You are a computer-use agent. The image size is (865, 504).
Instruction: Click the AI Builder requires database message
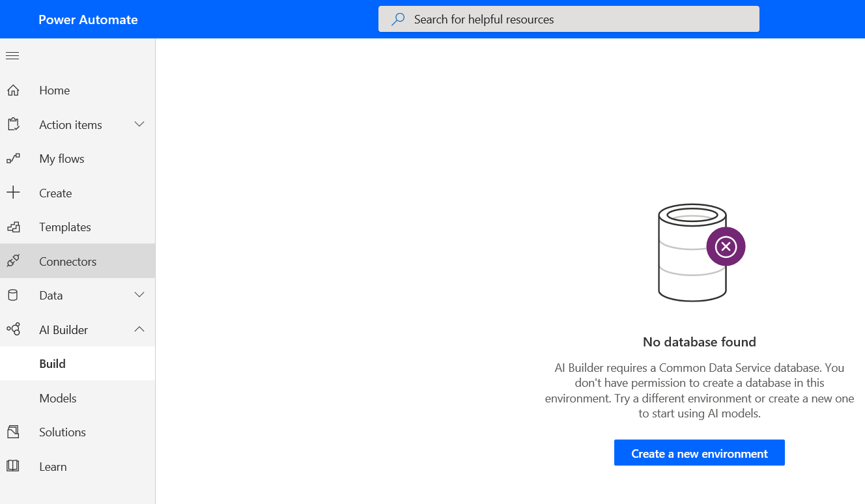(x=699, y=391)
